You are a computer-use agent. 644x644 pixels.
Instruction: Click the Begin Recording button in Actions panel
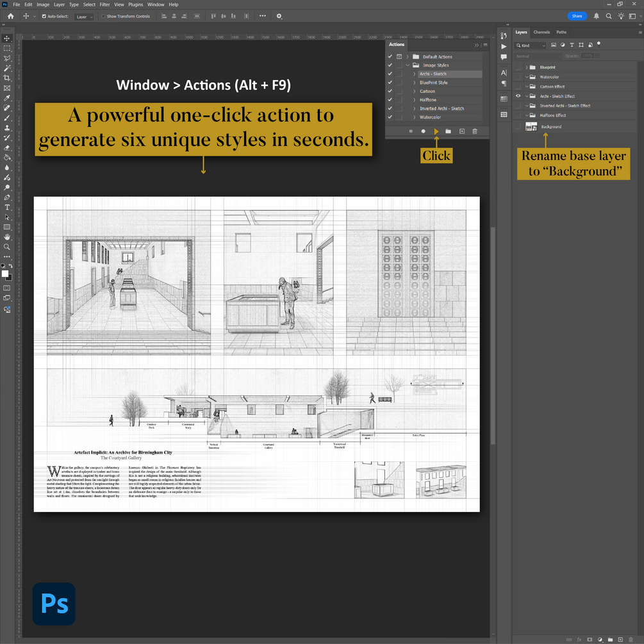[x=423, y=131]
